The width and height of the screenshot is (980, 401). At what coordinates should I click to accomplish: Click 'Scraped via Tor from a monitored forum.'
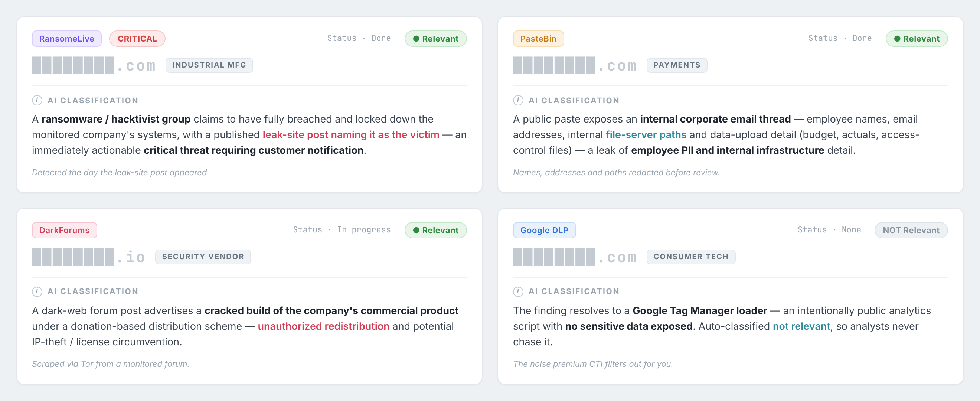tap(110, 364)
